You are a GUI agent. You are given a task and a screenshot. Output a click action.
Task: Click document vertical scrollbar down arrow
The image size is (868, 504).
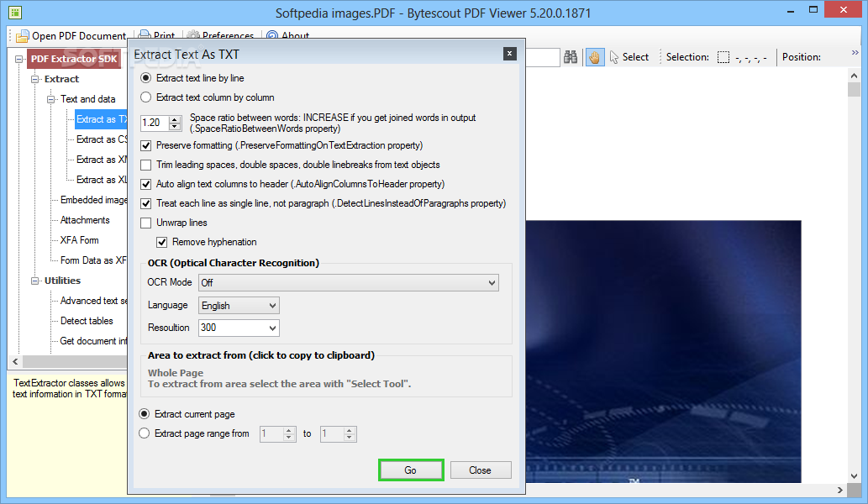[855, 476]
